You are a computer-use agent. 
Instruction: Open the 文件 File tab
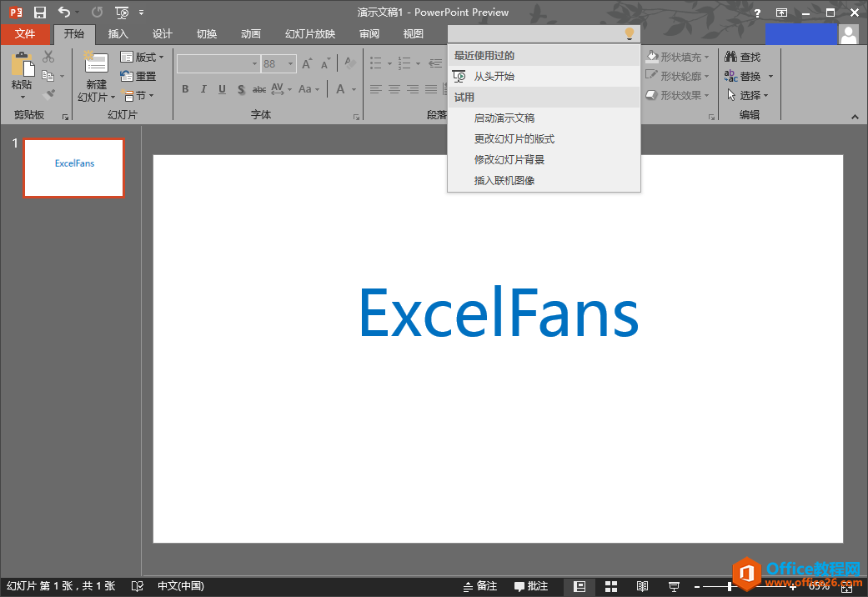pyautogui.click(x=25, y=34)
